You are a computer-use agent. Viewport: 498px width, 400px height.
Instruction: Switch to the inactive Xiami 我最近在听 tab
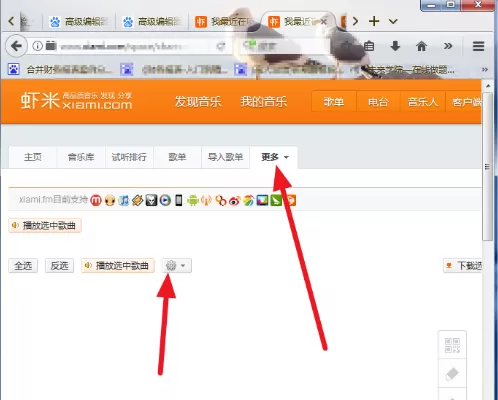(x=225, y=22)
